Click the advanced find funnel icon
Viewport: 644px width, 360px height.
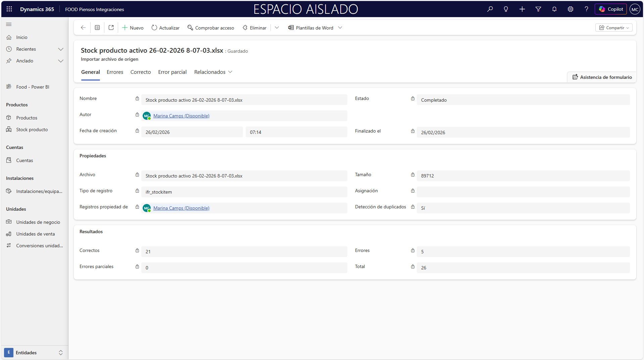coord(538,9)
